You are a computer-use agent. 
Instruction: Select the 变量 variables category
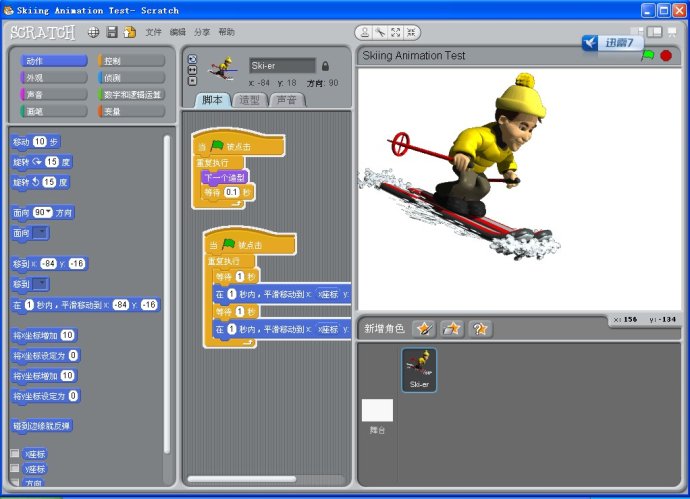(x=132, y=111)
